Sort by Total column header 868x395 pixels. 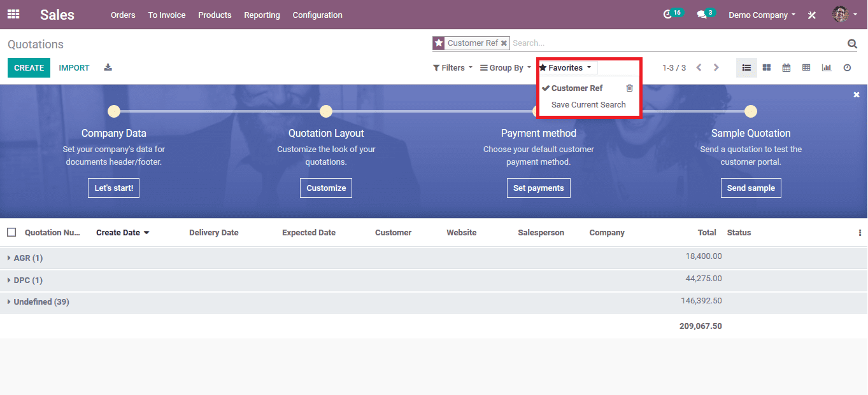click(707, 233)
